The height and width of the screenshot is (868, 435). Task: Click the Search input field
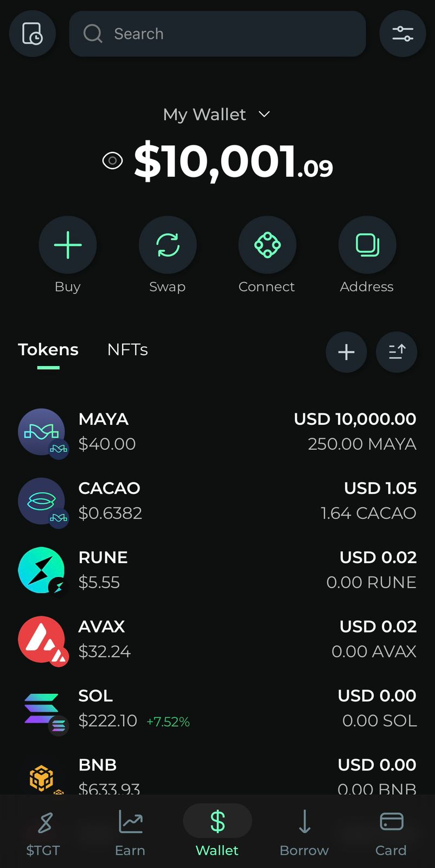click(217, 34)
